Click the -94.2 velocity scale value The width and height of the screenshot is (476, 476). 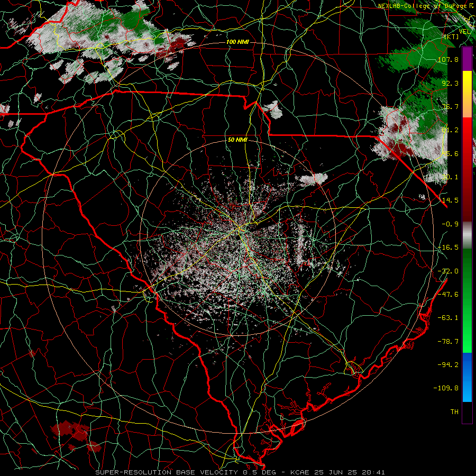coord(448,364)
